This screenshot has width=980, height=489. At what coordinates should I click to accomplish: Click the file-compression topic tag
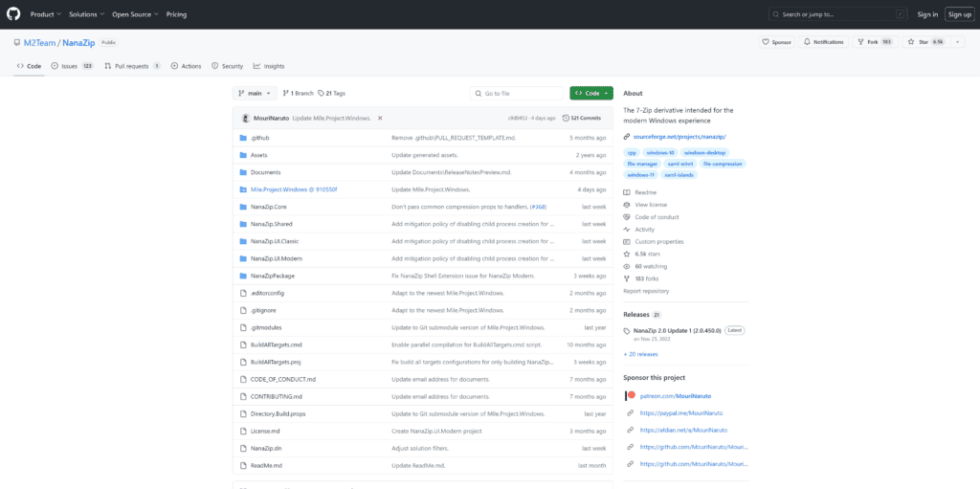pos(723,164)
